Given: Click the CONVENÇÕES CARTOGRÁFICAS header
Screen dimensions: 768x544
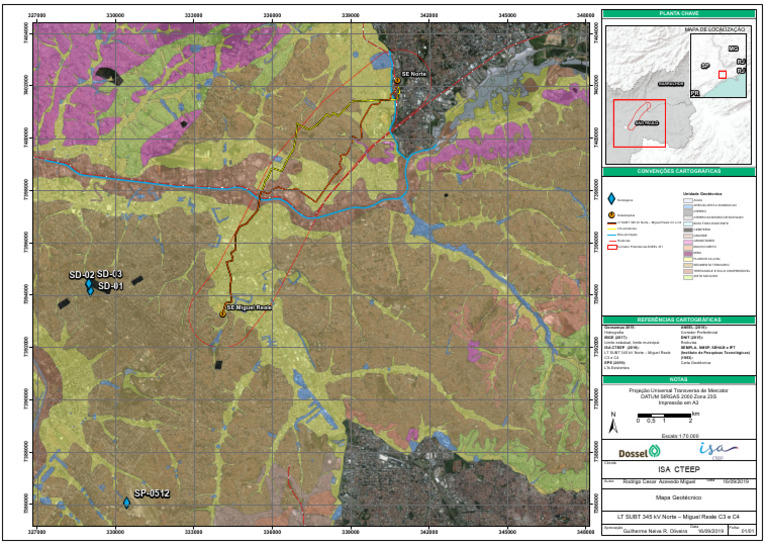Looking at the screenshot, I should pos(679,171).
